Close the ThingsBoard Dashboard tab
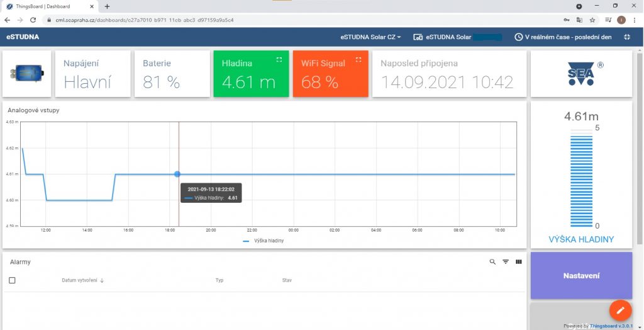Screen dimensions: 644x330 [92, 6]
